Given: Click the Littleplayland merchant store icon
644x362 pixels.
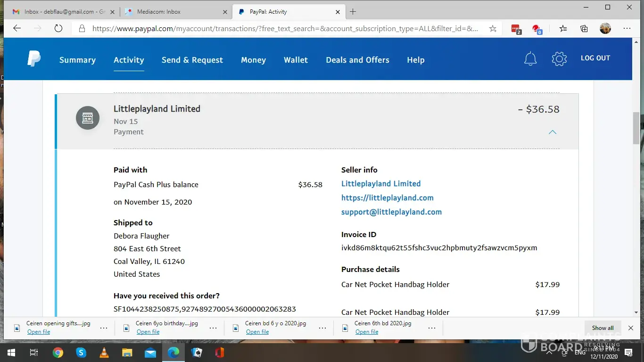Looking at the screenshot, I should pos(88,118).
